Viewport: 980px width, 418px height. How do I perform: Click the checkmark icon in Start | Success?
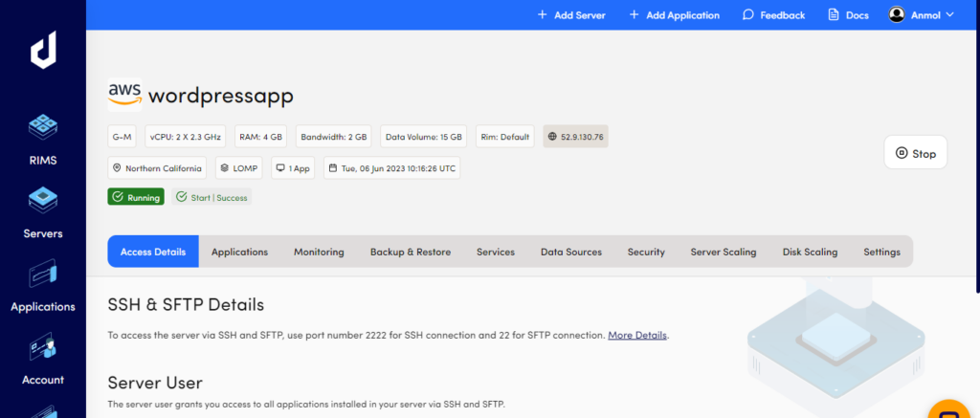point(182,197)
